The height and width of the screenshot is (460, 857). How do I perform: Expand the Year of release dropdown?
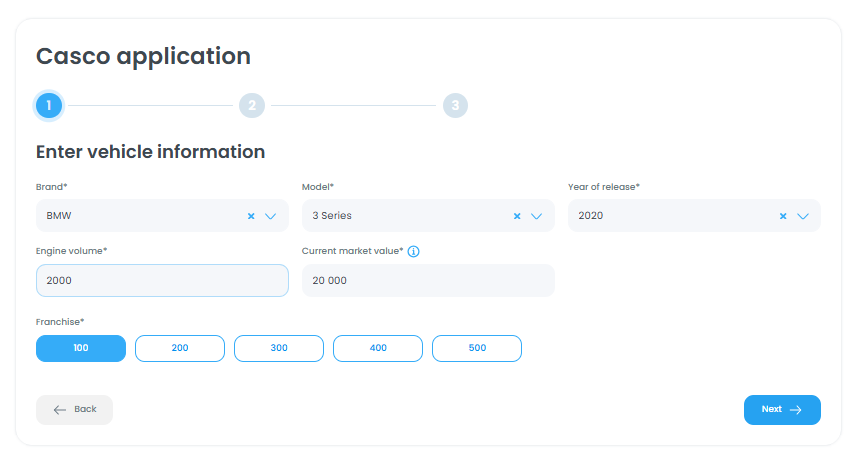coord(802,215)
